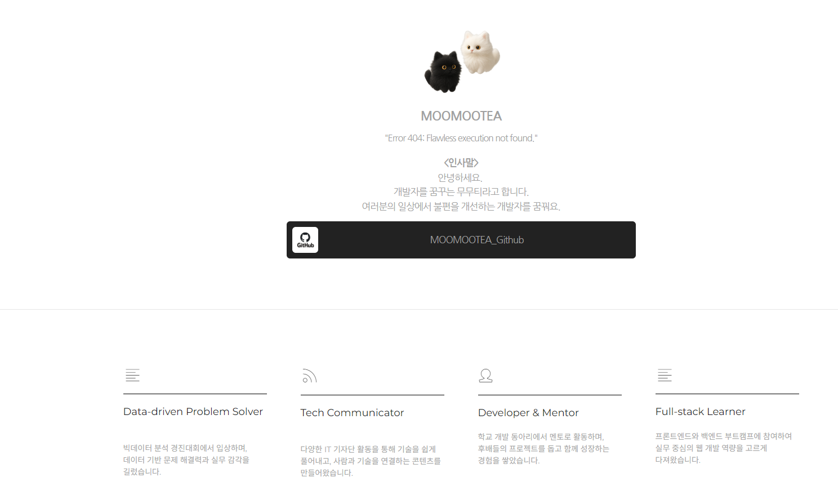838x504 pixels.
Task: Click the white cat in the profile picture
Action: (480, 52)
